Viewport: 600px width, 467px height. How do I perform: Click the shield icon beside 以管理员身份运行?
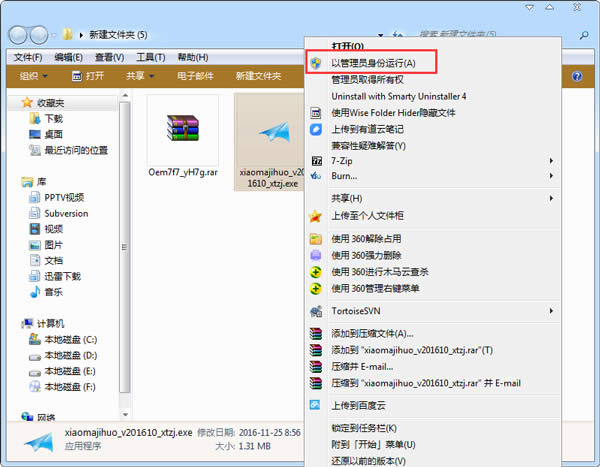316,62
